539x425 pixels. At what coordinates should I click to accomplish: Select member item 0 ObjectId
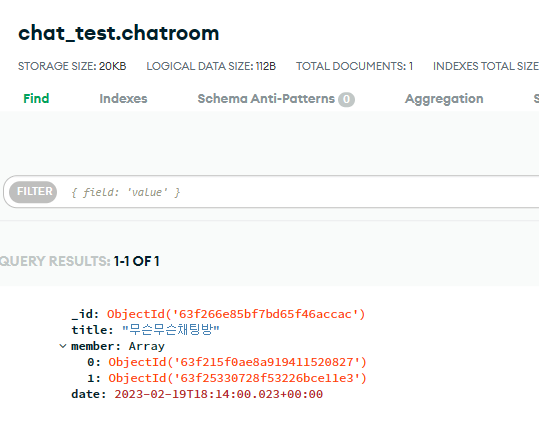pos(238,362)
